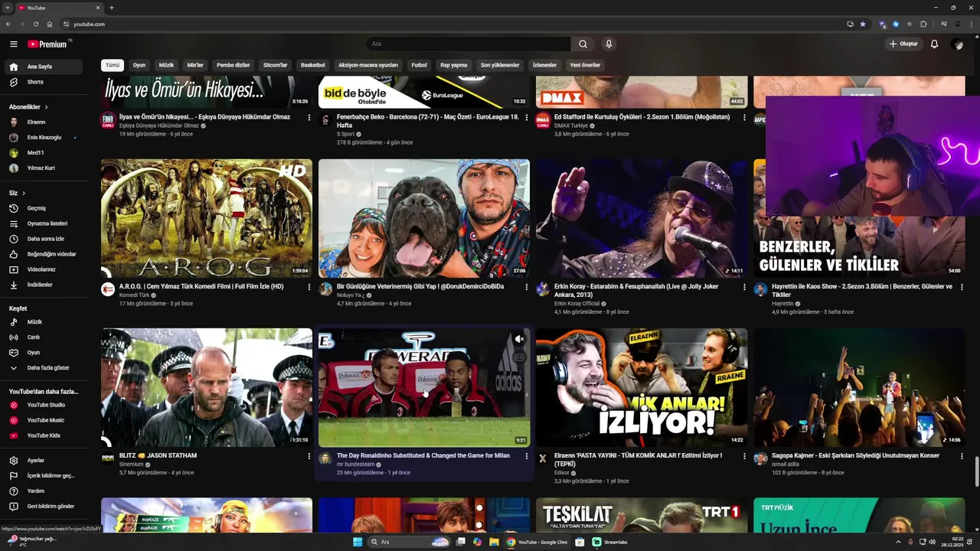Go to Ana Sayfa in sidebar
980x551 pixels.
coord(44,67)
